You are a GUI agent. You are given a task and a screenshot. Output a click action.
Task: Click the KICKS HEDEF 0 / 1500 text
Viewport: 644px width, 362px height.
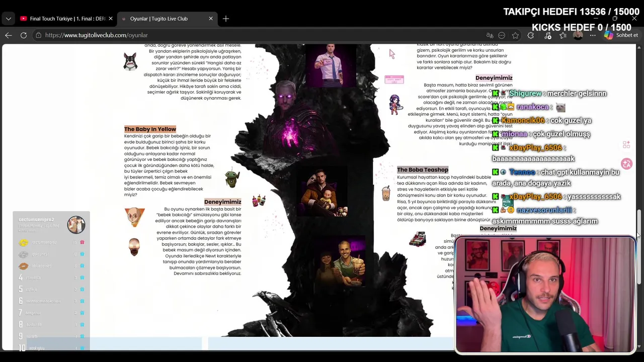point(582,28)
